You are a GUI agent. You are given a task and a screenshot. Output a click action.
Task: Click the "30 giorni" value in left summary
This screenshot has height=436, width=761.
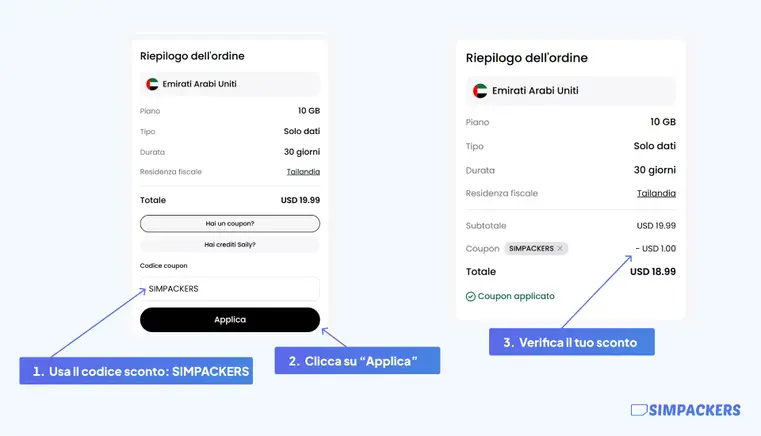(302, 152)
